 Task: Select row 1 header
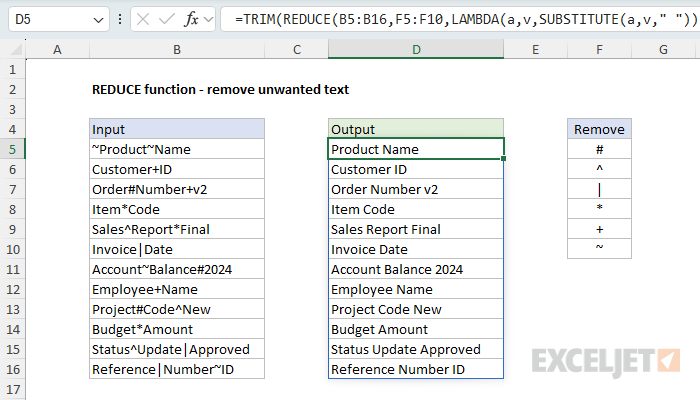[x=12, y=70]
